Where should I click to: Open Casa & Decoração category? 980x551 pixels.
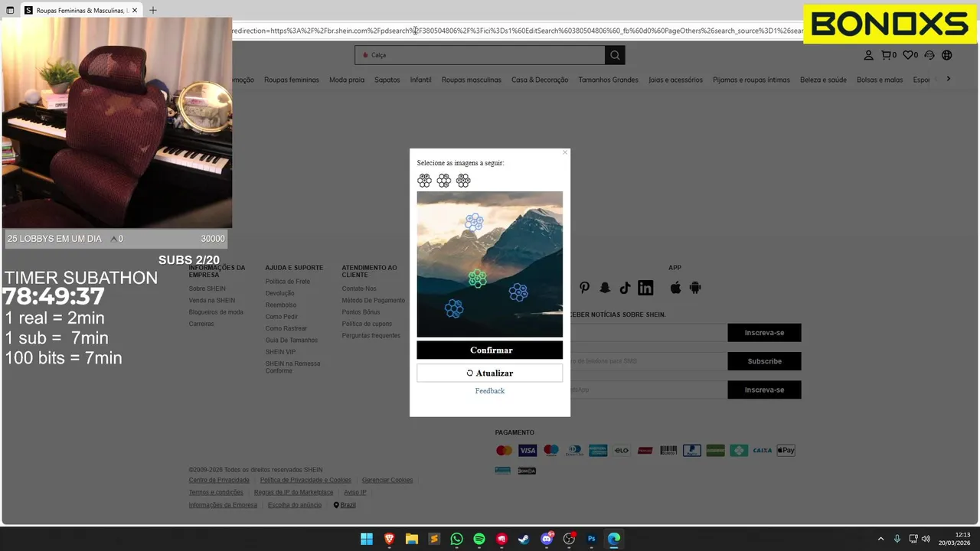click(x=540, y=80)
